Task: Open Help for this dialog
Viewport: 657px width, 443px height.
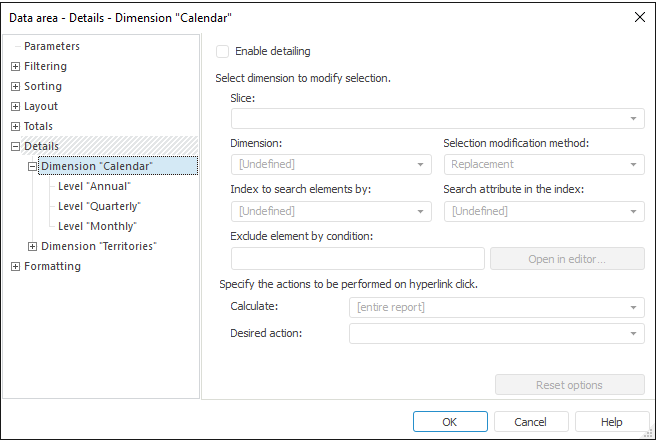Action: pos(612,422)
